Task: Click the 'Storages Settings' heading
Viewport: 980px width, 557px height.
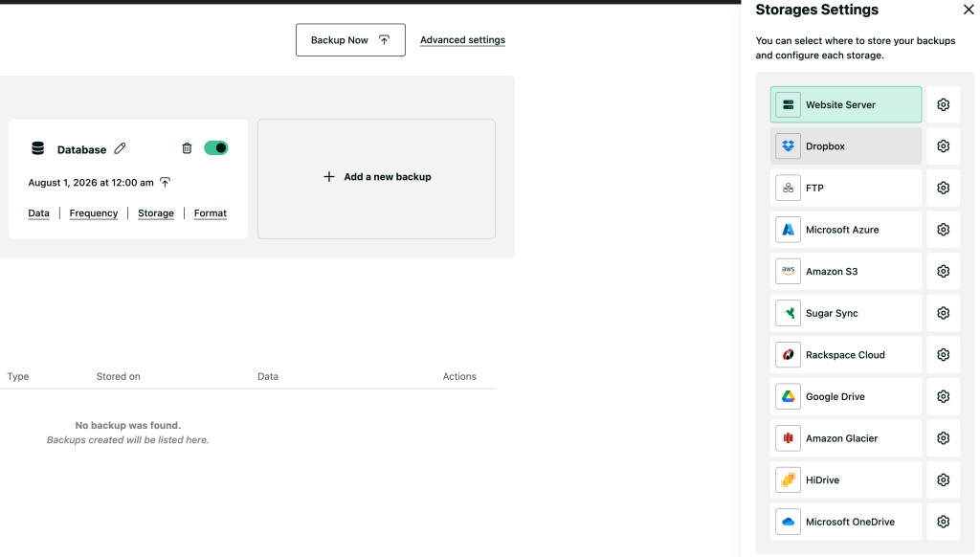Action: [x=817, y=10]
